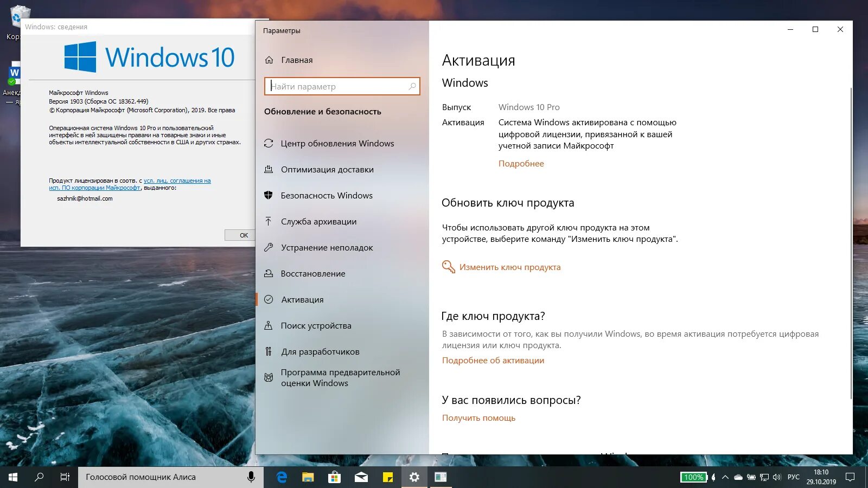Viewport: 868px width, 488px height.
Task: Open File Explorer from the taskbar
Action: pyautogui.click(x=308, y=477)
